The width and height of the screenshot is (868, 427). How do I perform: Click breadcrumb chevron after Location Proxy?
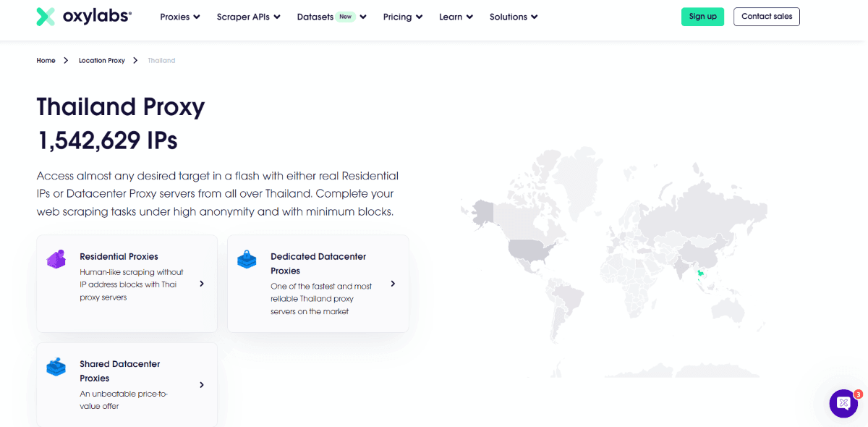tap(135, 60)
